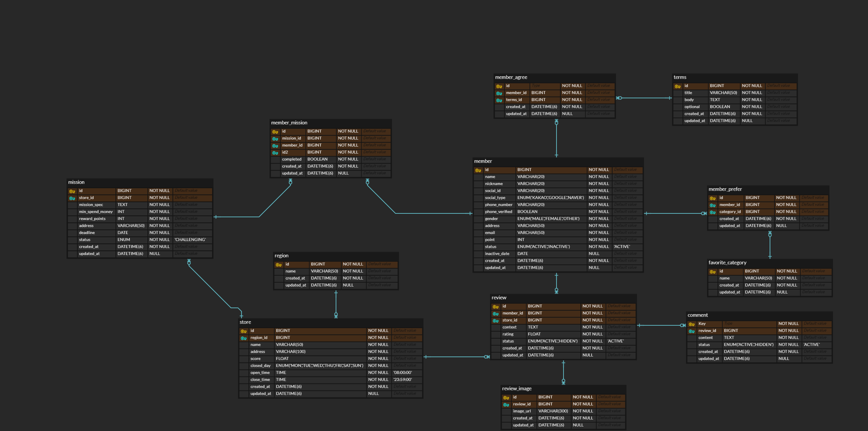Click the key icon next to id2 in member_mission
This screenshot has height=431, width=868.
(x=275, y=152)
